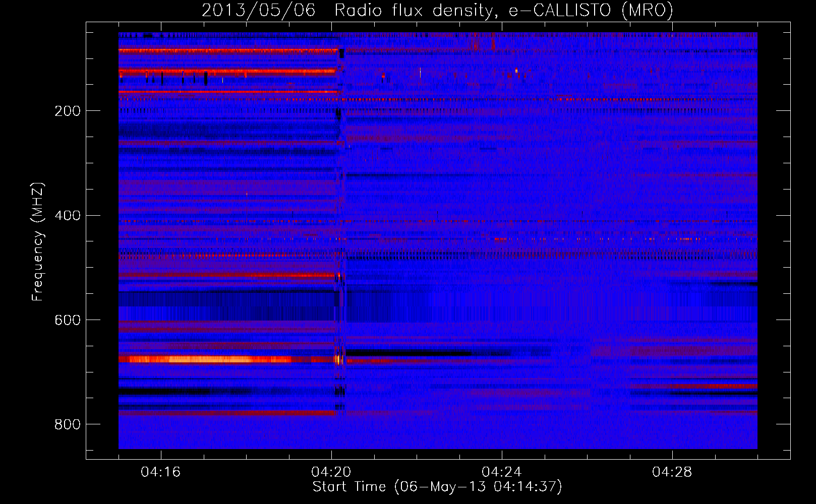Click the 04:24 time tick label

point(502,472)
